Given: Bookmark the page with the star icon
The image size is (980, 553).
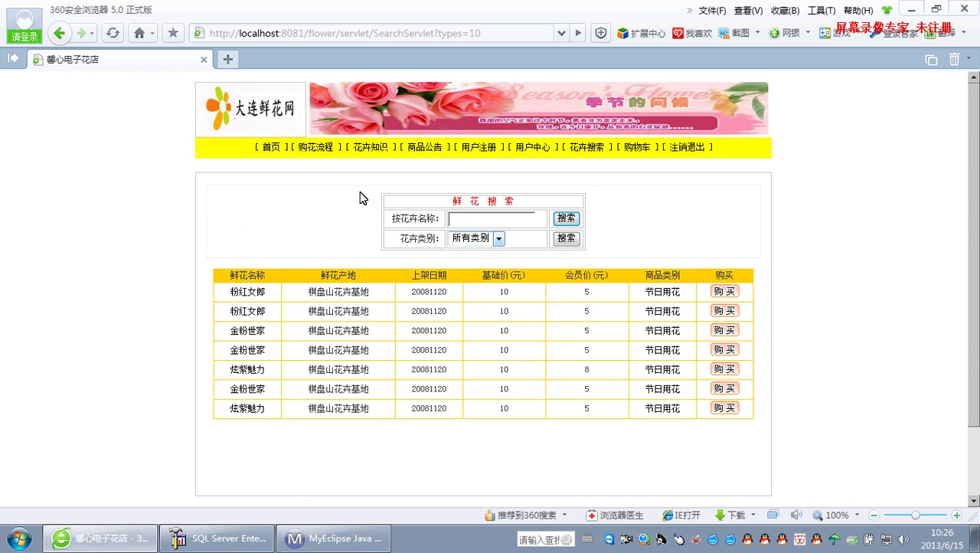Looking at the screenshot, I should click(173, 33).
